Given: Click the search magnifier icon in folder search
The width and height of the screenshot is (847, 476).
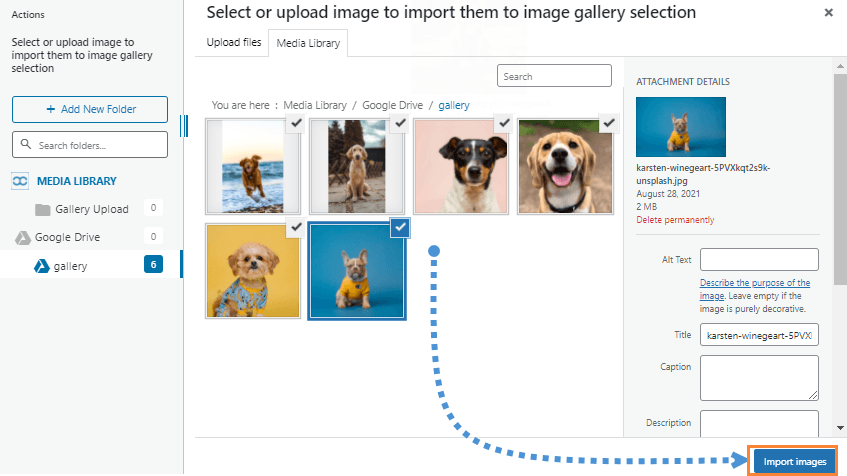Looking at the screenshot, I should click(x=25, y=145).
